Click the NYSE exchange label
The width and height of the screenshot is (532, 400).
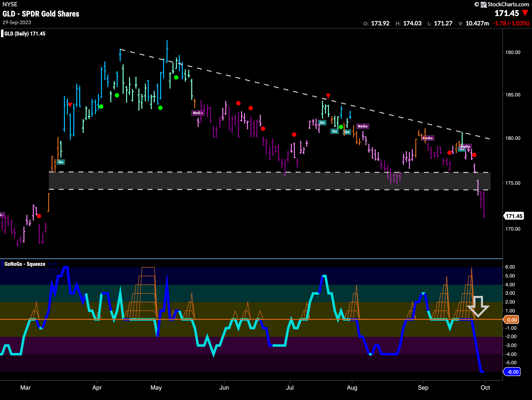click(x=10, y=4)
